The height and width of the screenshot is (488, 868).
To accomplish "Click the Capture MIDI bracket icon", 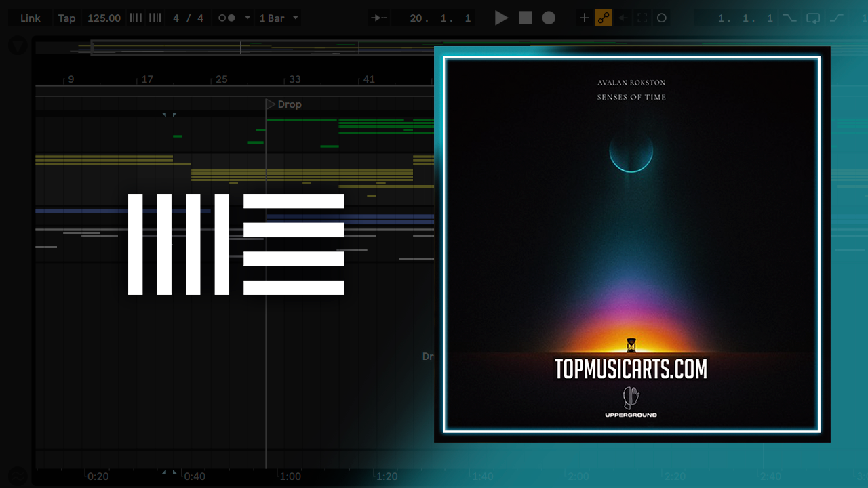I will tap(642, 18).
